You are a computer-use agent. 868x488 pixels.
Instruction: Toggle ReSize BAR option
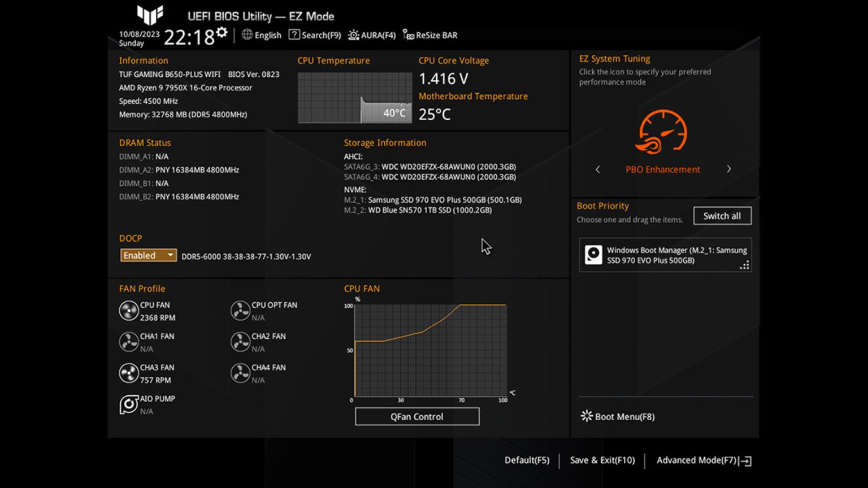pyautogui.click(x=437, y=35)
